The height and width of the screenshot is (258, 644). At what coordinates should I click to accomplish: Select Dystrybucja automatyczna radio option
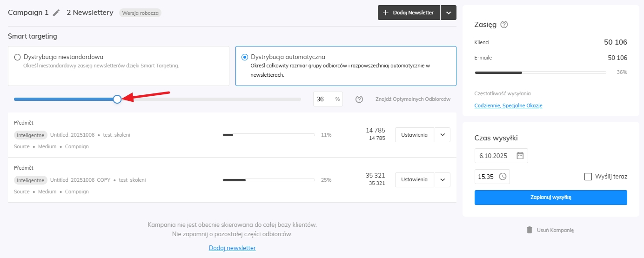(245, 57)
